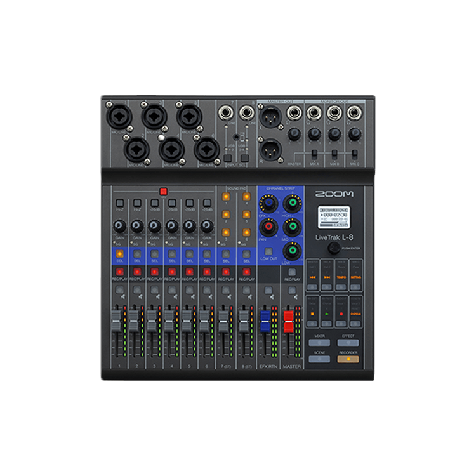Switch to MIXER mode
Screen dimensions: 476x476
click(319, 343)
